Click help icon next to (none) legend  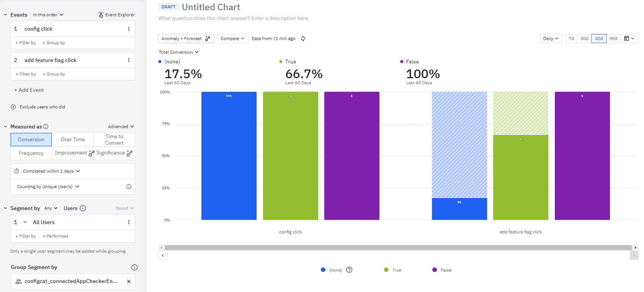[x=349, y=270]
